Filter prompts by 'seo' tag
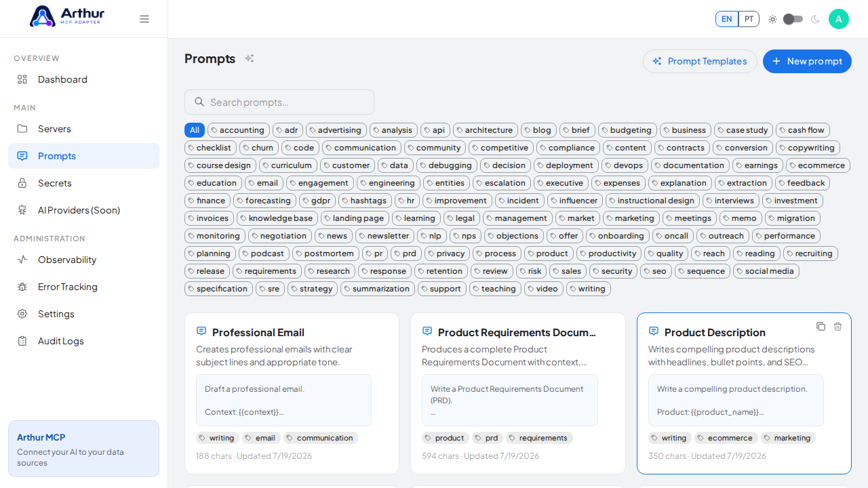Image resolution: width=868 pixels, height=488 pixels. point(656,271)
